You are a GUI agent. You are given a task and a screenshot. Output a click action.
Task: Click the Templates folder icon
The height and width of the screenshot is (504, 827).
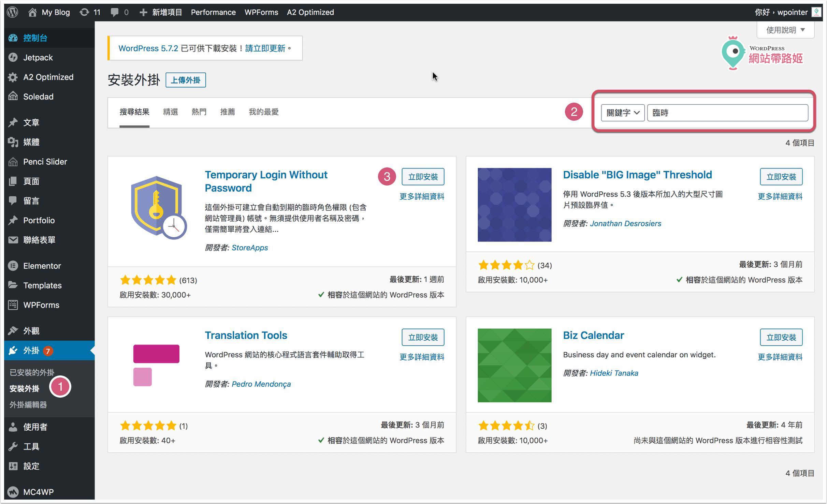(13, 285)
